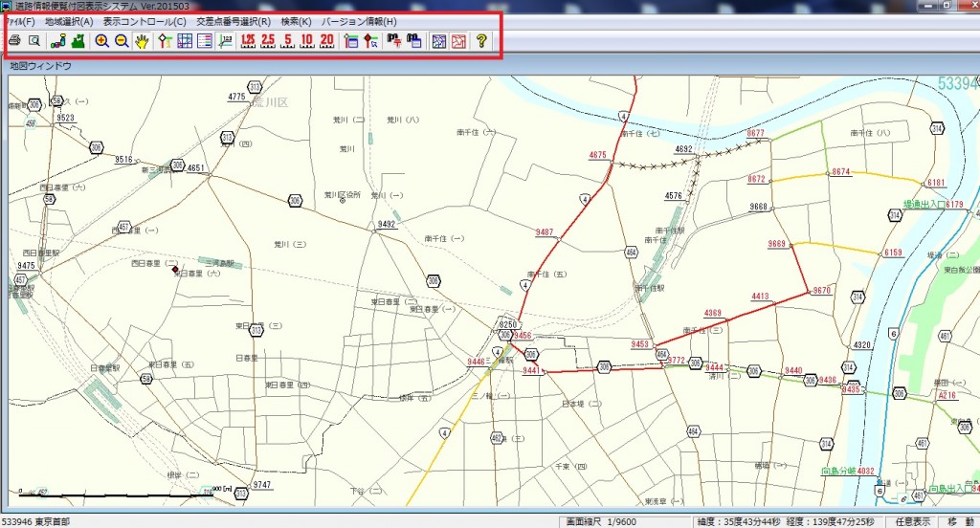Open print preview from the toolbar
Image resolution: width=980 pixels, height=528 pixels.
pos(34,41)
